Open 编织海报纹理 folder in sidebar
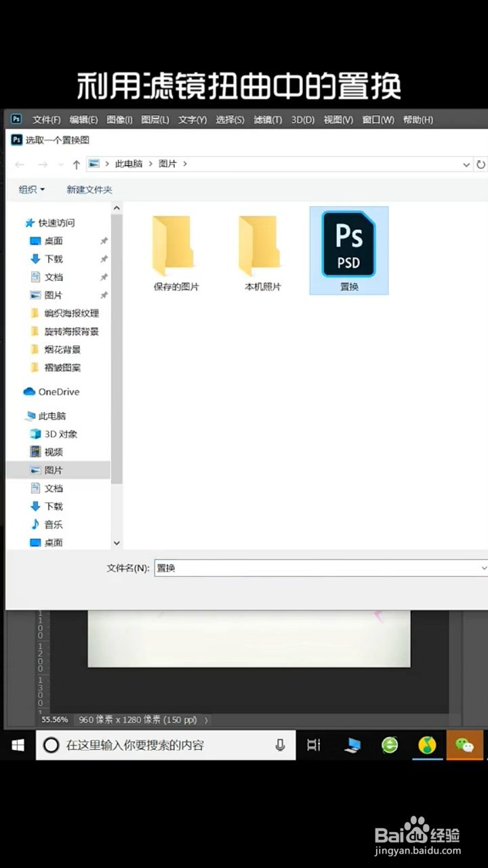Image resolution: width=488 pixels, height=868 pixels. pos(65,313)
